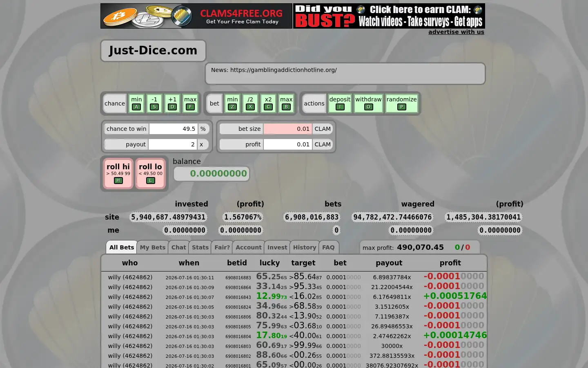588x368 pixels.
Task: Click the gamblingaddictionhotline.org news text
Action: [x=283, y=70]
